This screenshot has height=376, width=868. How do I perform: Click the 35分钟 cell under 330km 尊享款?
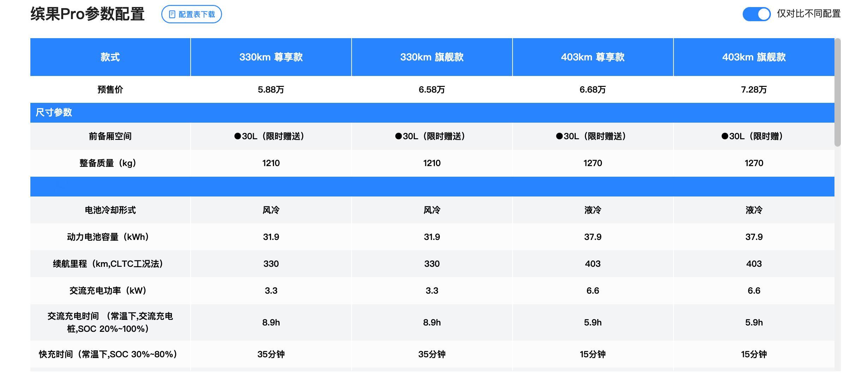coord(271,354)
